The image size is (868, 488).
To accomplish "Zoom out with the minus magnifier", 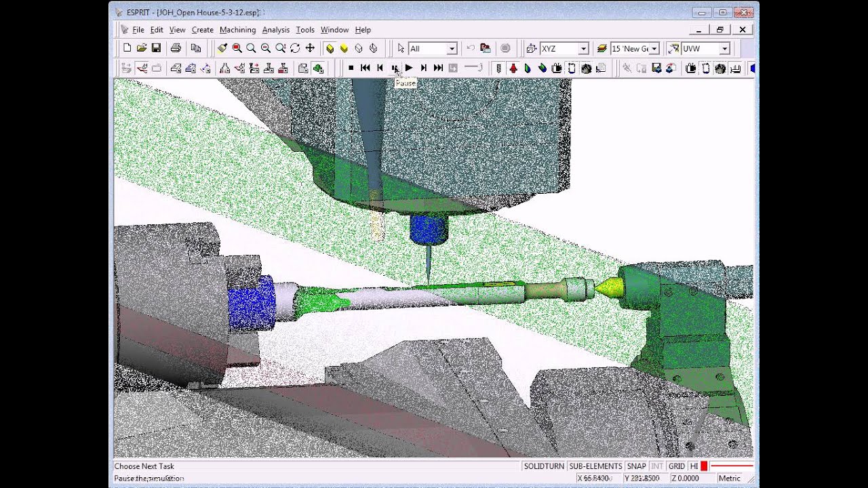I will 266,48.
